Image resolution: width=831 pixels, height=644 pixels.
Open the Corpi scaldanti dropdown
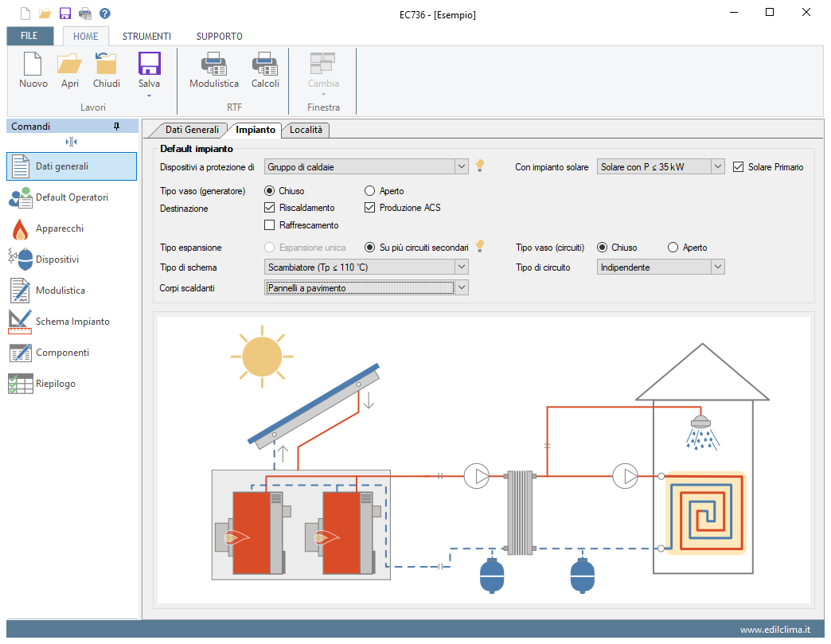click(461, 288)
